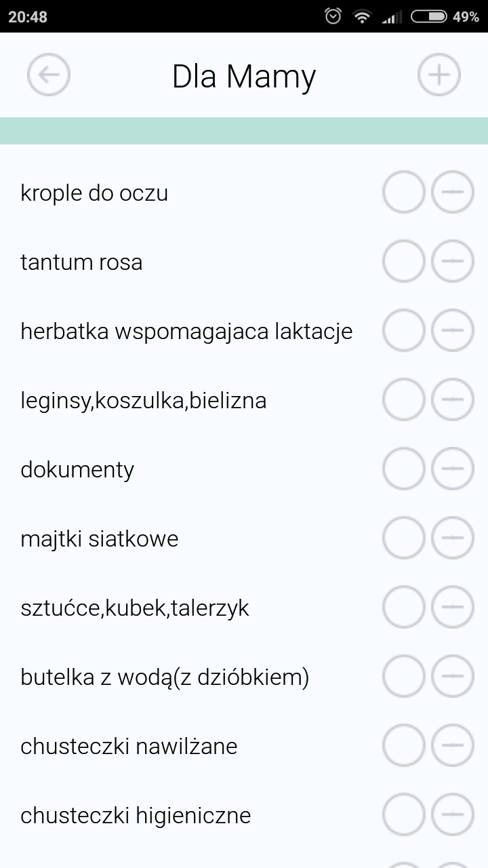The image size is (488, 868).
Task: Delete 'chusteczki nawilżane' with minus icon
Action: coord(452,746)
